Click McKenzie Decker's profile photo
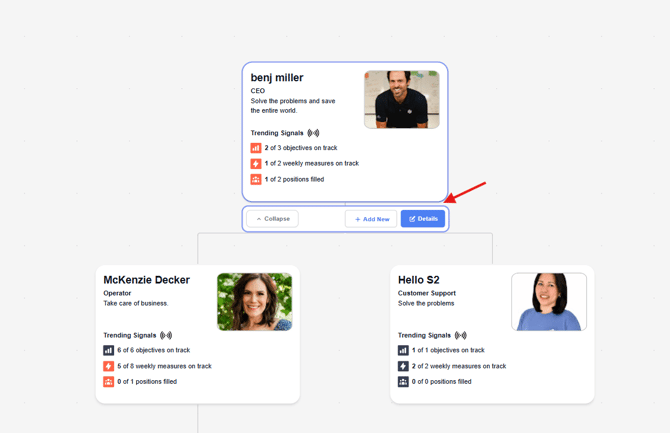670x433 pixels. (x=254, y=302)
